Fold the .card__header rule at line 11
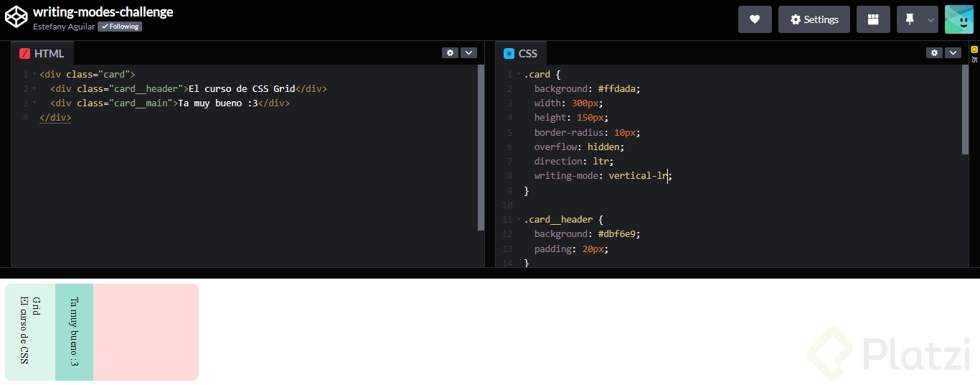This screenshot has width=980, height=385. (519, 219)
